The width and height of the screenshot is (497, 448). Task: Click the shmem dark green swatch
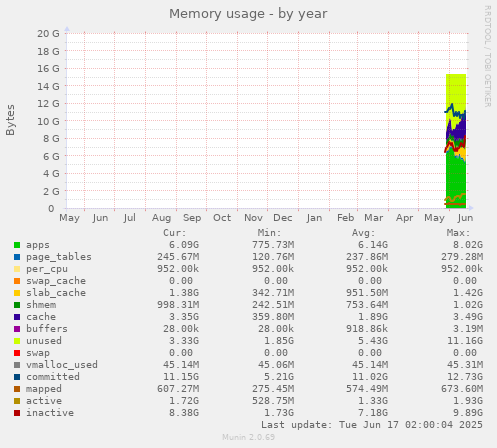pyautogui.click(x=17, y=305)
